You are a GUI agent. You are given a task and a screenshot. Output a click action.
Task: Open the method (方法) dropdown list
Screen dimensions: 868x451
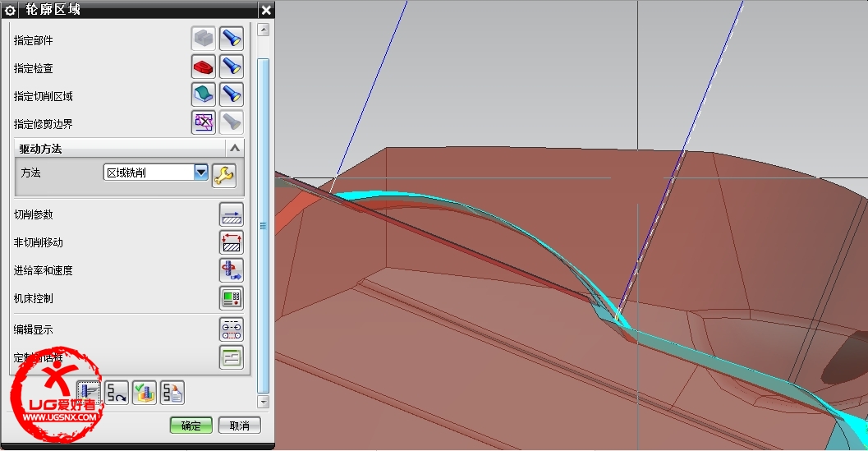pyautogui.click(x=200, y=173)
